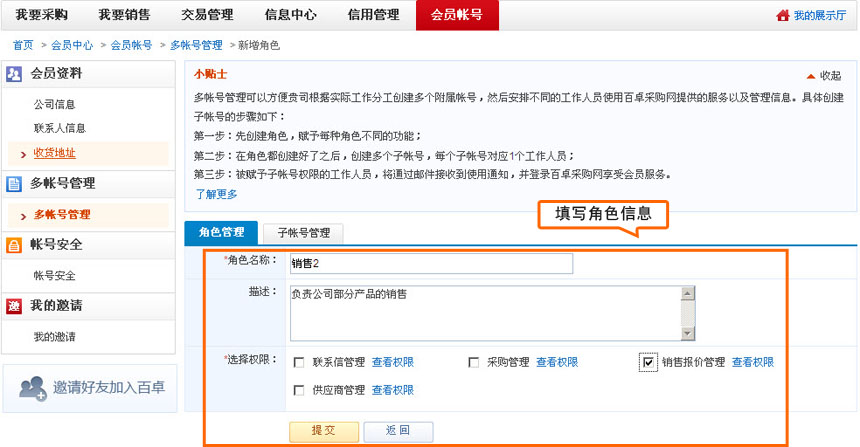Open the 了解更多 link
This screenshot has height=447, width=860.
(x=216, y=194)
